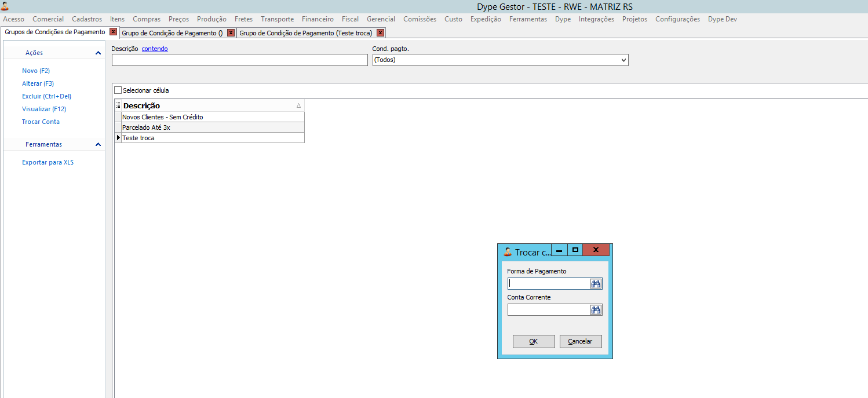Open search binoculars for Conta Corrente
Image resolution: width=868 pixels, height=398 pixels.
pyautogui.click(x=596, y=309)
